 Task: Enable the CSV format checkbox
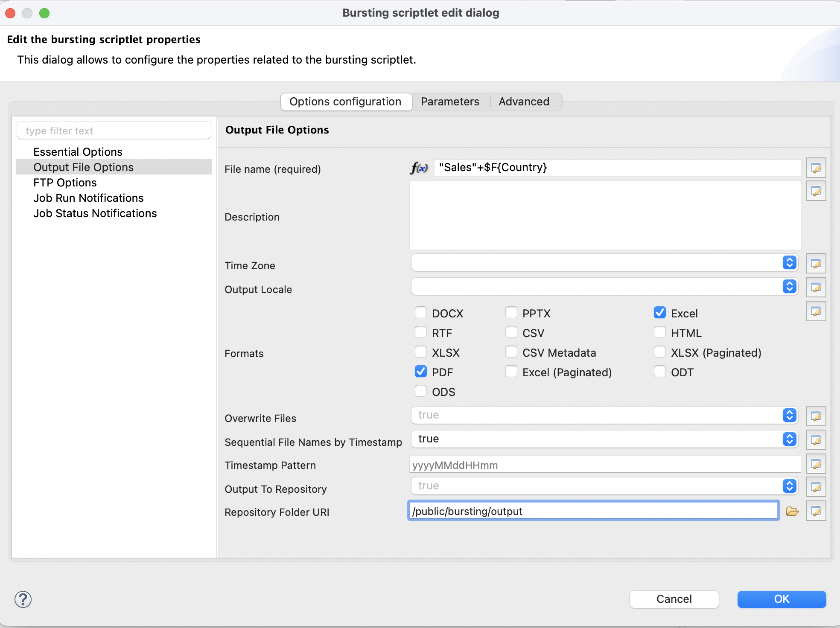[x=511, y=332]
